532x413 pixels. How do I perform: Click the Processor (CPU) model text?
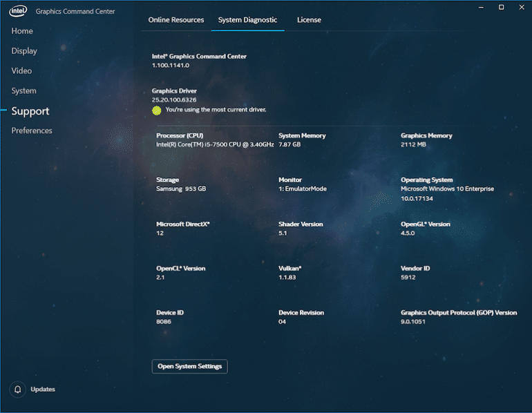click(x=215, y=144)
